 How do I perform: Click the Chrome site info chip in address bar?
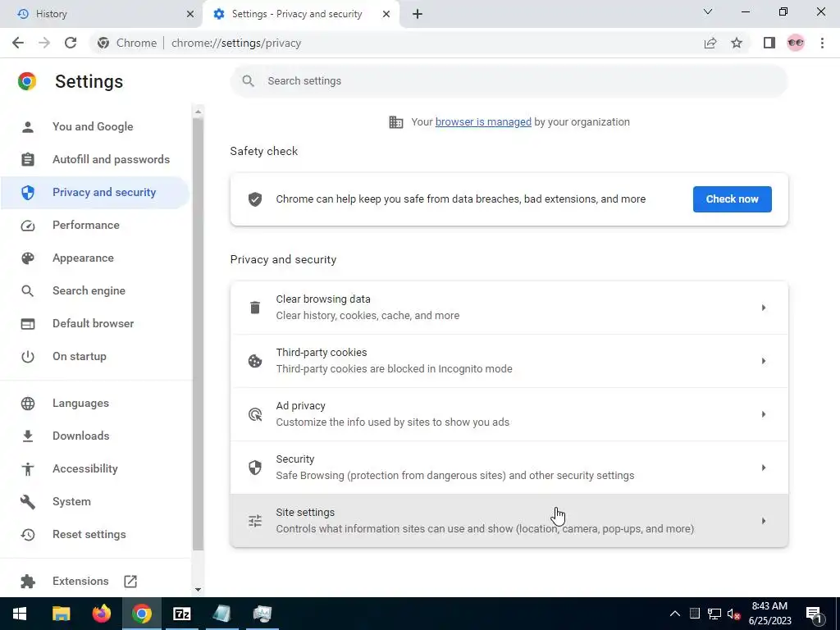(127, 43)
